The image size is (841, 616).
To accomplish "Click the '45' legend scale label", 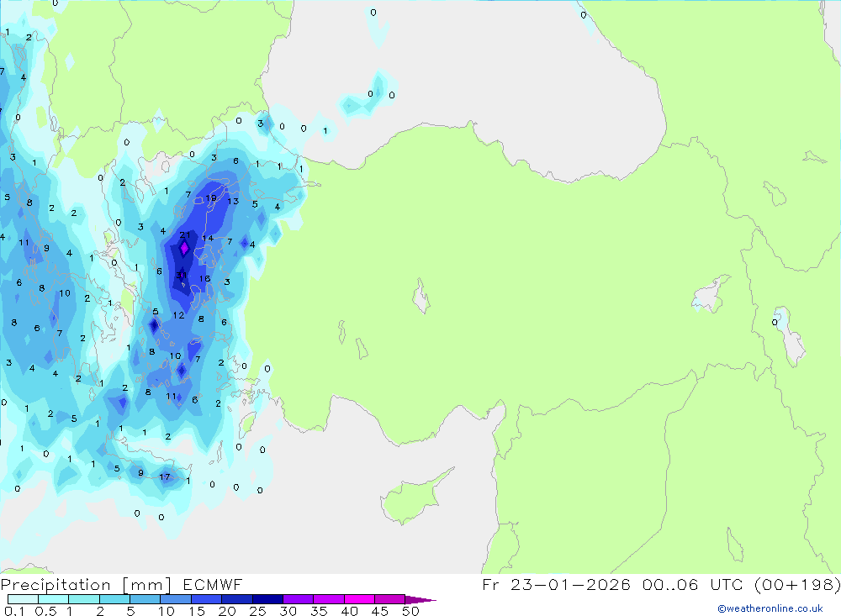I will (380, 611).
